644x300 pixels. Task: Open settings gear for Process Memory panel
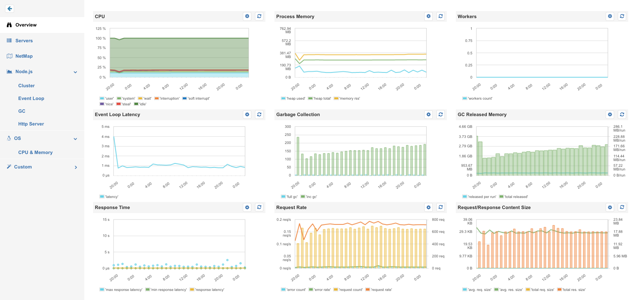pos(429,16)
